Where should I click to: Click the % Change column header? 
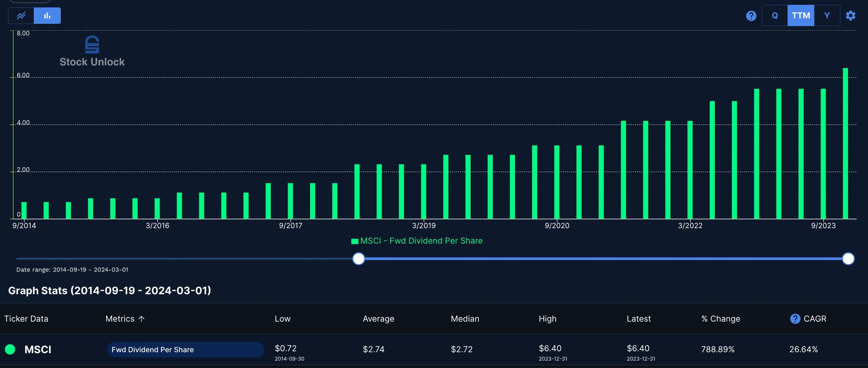click(721, 319)
